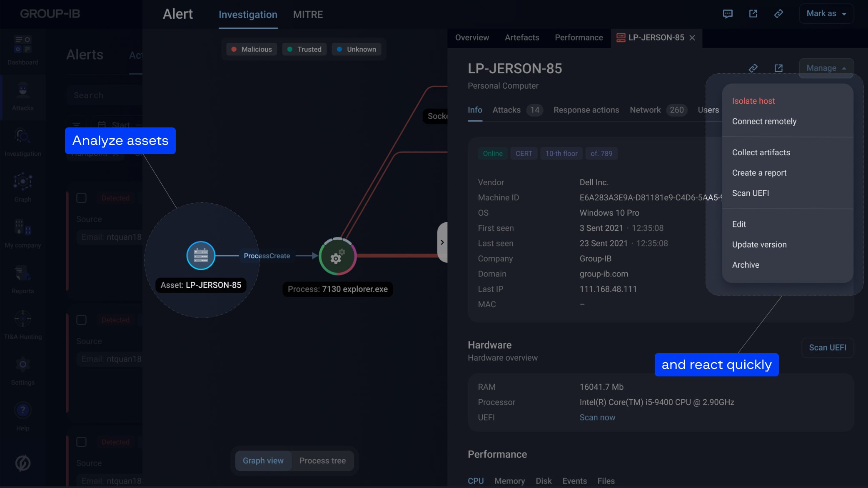The width and height of the screenshot is (868, 488).
Task: Open the comments chat icon in header
Action: [728, 14]
